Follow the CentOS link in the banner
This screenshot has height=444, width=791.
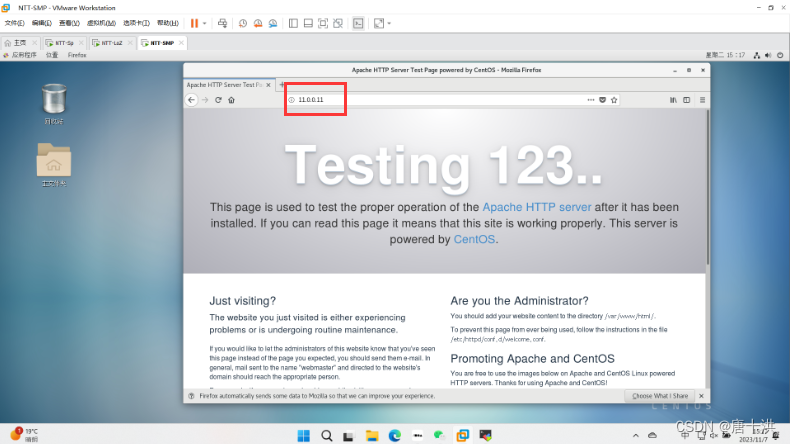[x=474, y=239]
